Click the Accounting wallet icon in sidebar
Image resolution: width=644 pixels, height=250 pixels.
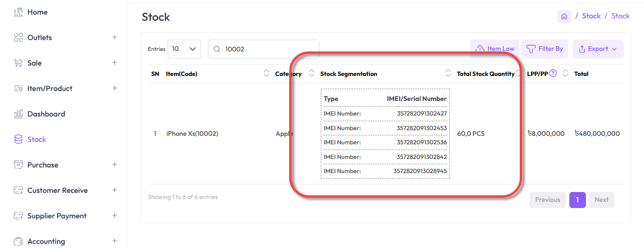pyautogui.click(x=18, y=242)
